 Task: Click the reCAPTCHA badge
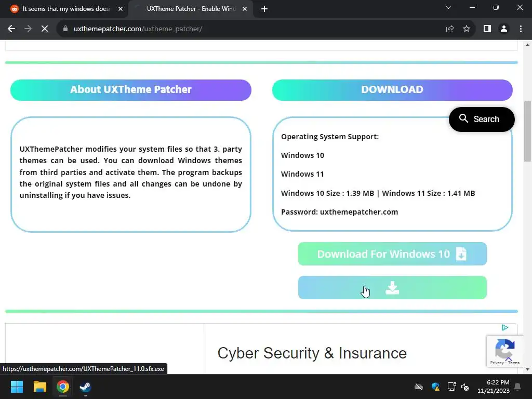coord(505,351)
